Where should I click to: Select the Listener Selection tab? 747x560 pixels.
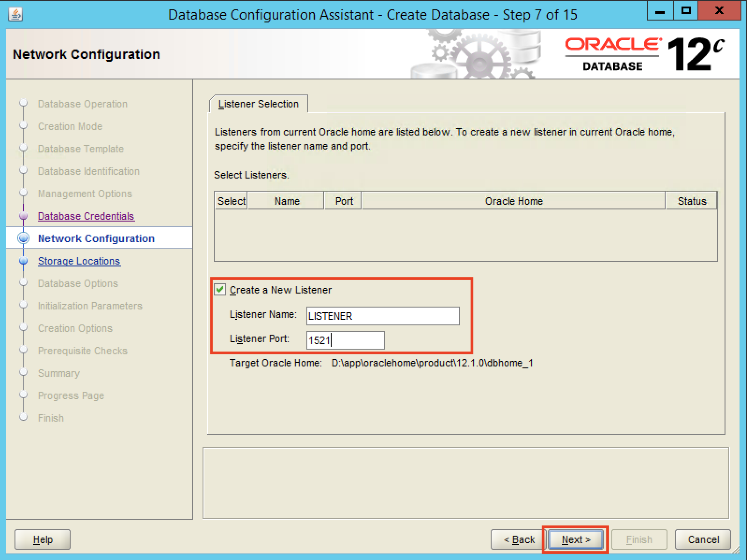259,104
